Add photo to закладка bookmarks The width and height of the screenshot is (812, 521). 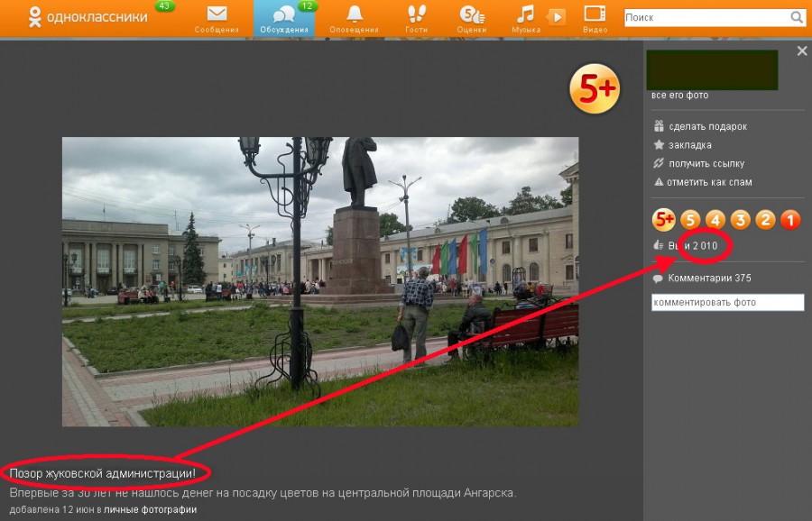coord(689,145)
